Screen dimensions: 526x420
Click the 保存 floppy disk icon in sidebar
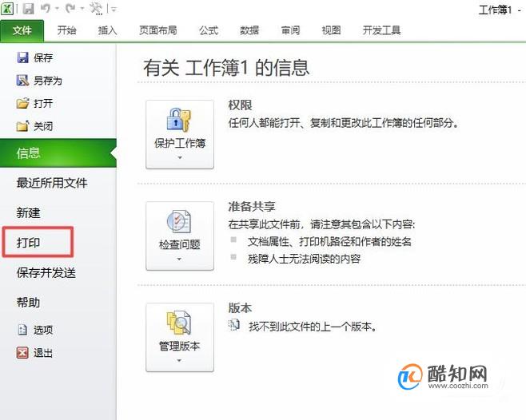coord(22,57)
